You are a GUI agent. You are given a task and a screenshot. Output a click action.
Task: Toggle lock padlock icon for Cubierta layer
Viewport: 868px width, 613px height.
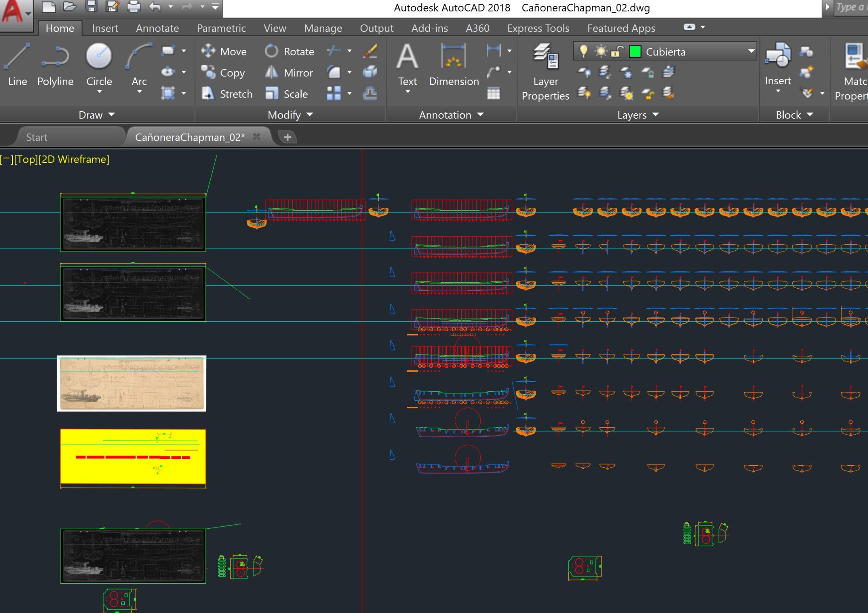[x=617, y=52]
